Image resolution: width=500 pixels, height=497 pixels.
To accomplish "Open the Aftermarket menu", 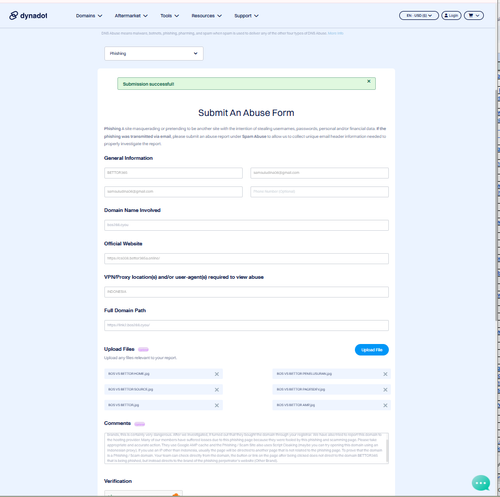I will click(x=131, y=16).
